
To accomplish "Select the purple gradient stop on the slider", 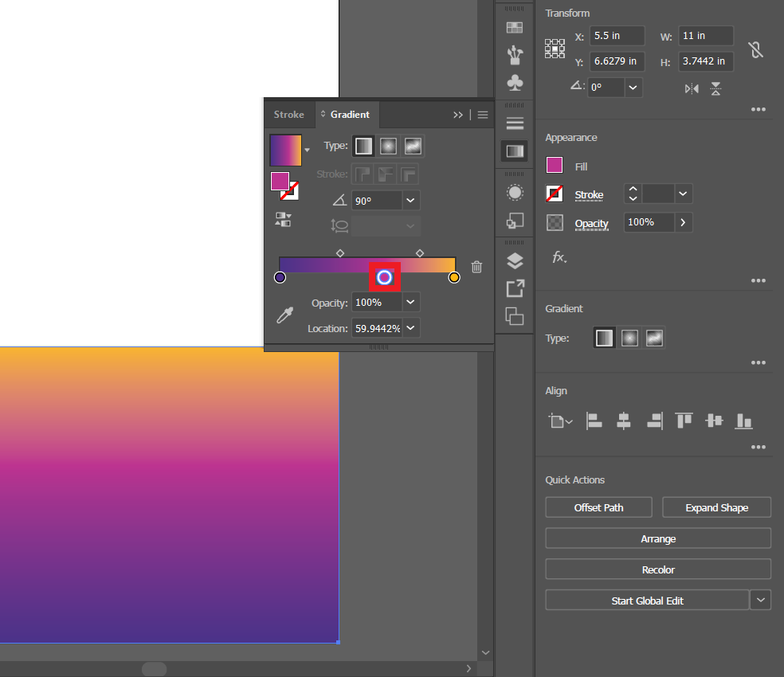I will tap(280, 276).
